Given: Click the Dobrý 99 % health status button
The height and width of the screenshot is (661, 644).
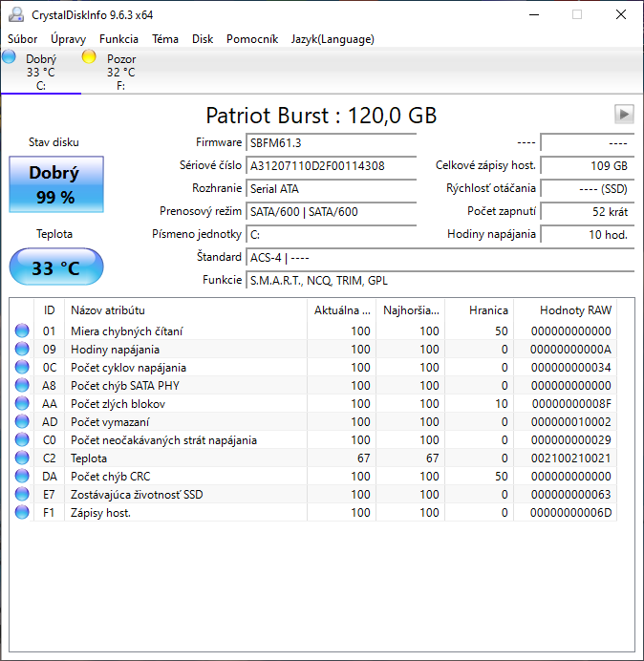Looking at the screenshot, I should (x=56, y=184).
